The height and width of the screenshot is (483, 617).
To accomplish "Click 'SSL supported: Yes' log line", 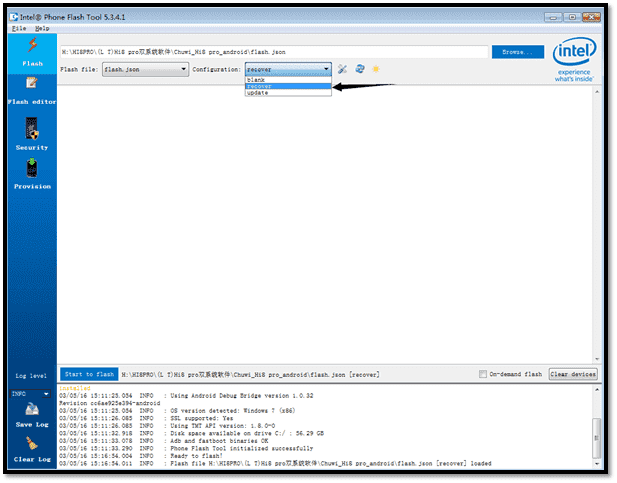I will coord(146,418).
